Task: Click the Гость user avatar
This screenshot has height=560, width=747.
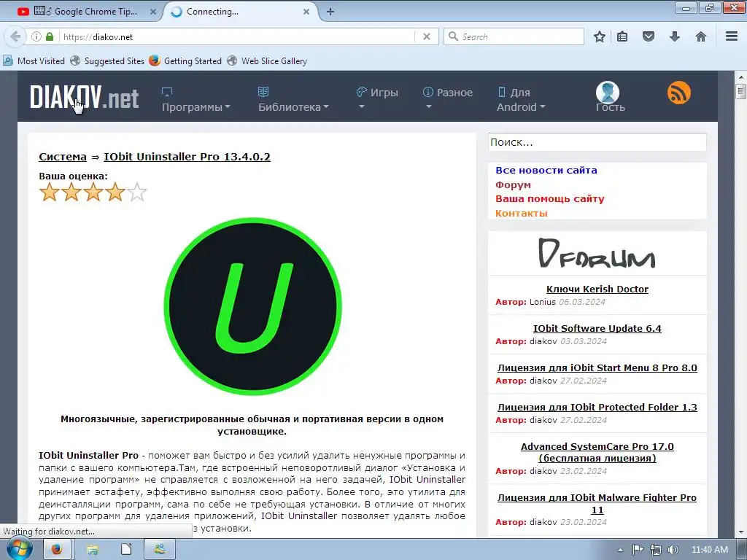Action: pos(608,93)
